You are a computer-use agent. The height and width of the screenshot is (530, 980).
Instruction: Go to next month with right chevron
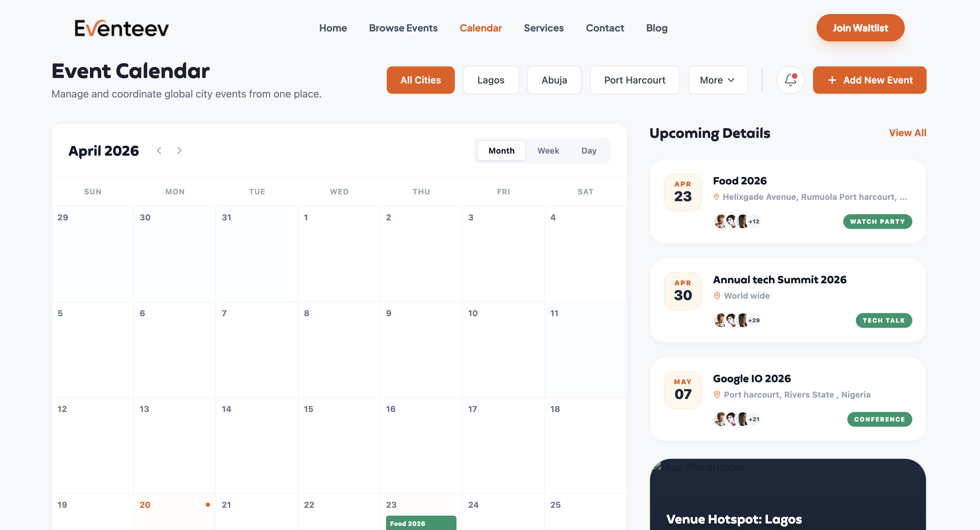179,151
